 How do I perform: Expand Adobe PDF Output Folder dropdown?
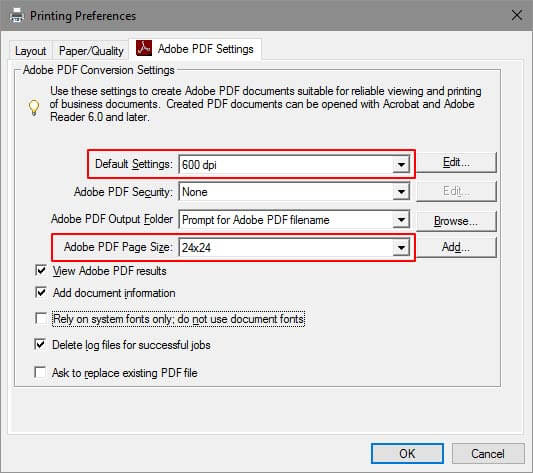[401, 220]
